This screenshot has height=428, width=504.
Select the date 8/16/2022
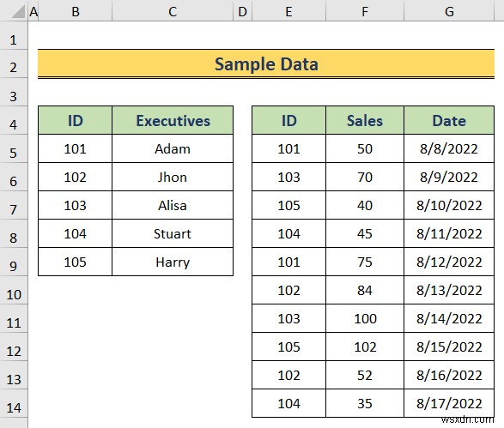tap(449, 375)
